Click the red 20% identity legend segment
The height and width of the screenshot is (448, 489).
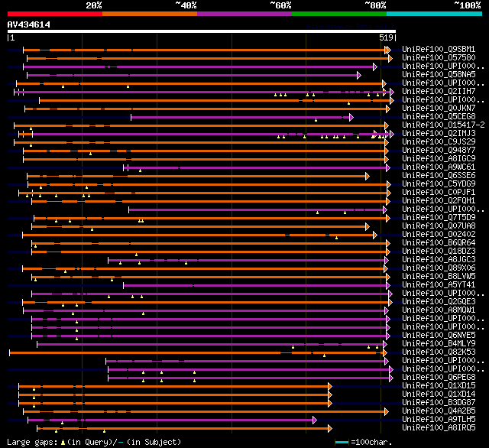[x=55, y=14]
